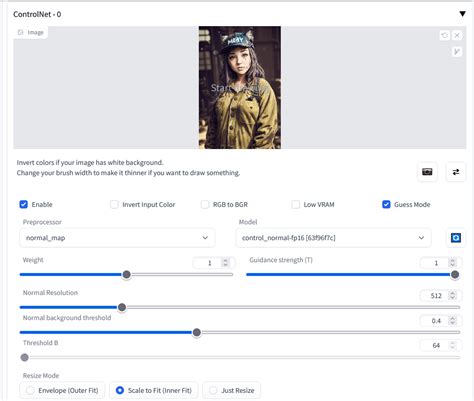Choose the Just Resize option
The height and width of the screenshot is (401, 474).
click(x=232, y=390)
